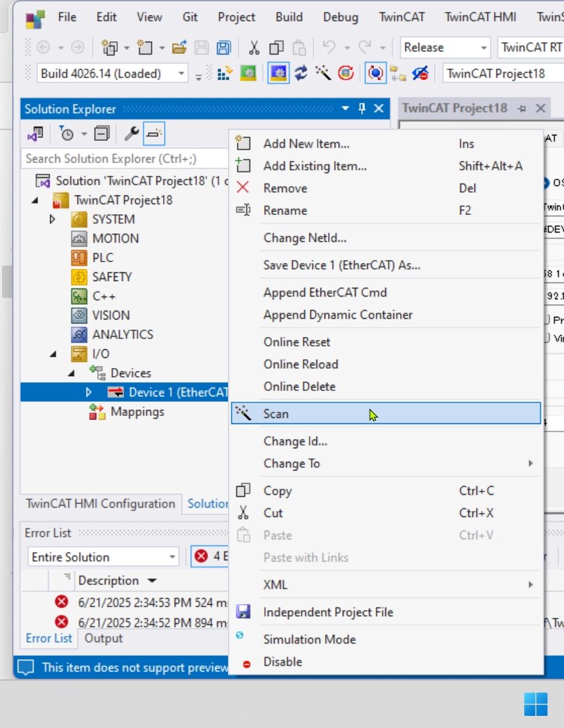Image resolution: width=564 pixels, height=728 pixels.
Task: Select the ANALYTICS tree item
Action: click(x=123, y=335)
